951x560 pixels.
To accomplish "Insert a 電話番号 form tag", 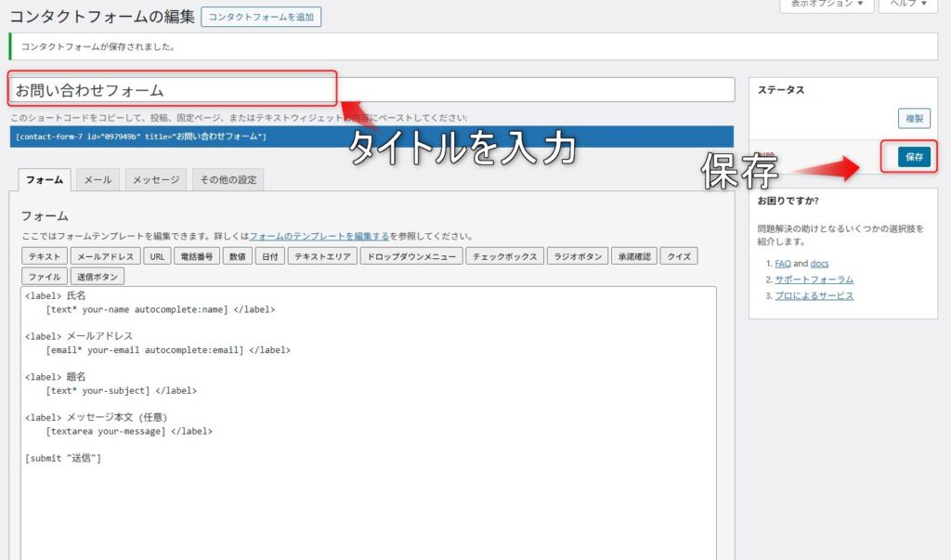I will click(197, 256).
